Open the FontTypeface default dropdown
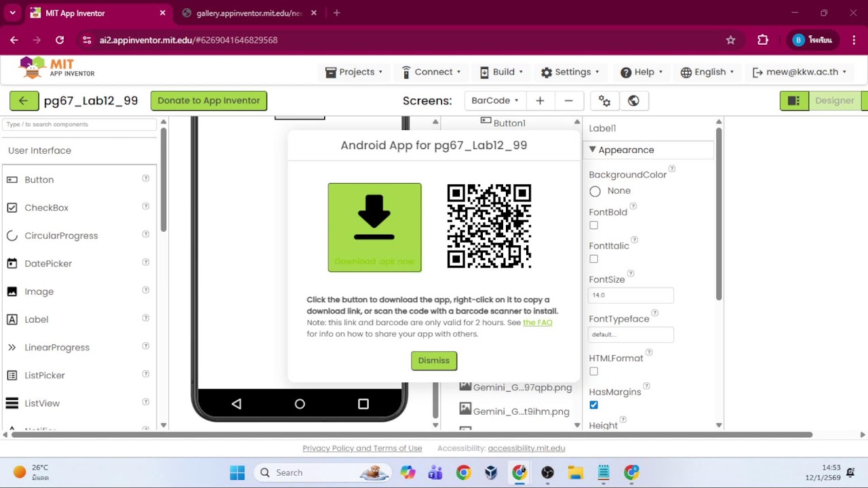The height and width of the screenshot is (488, 868). click(631, 334)
